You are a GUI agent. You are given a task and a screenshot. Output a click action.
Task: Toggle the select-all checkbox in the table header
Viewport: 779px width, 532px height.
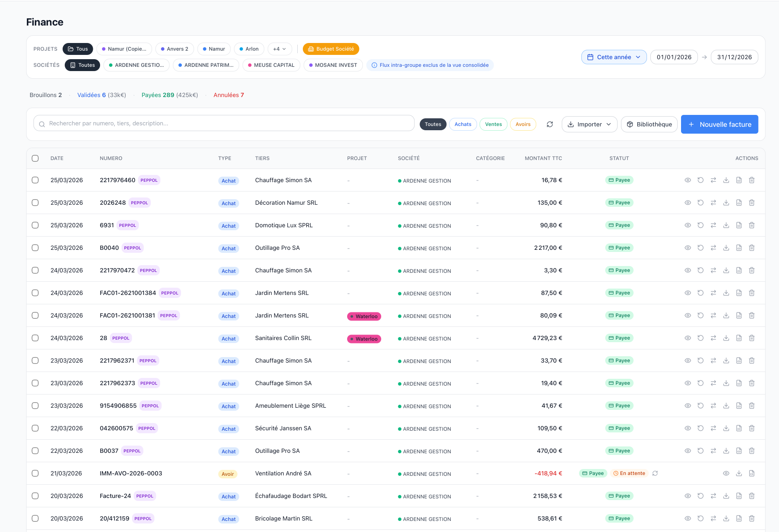click(x=35, y=158)
